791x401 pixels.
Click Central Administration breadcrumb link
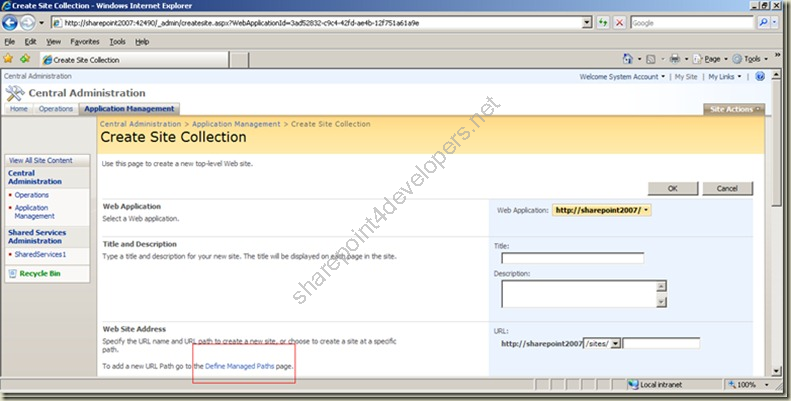(140, 124)
